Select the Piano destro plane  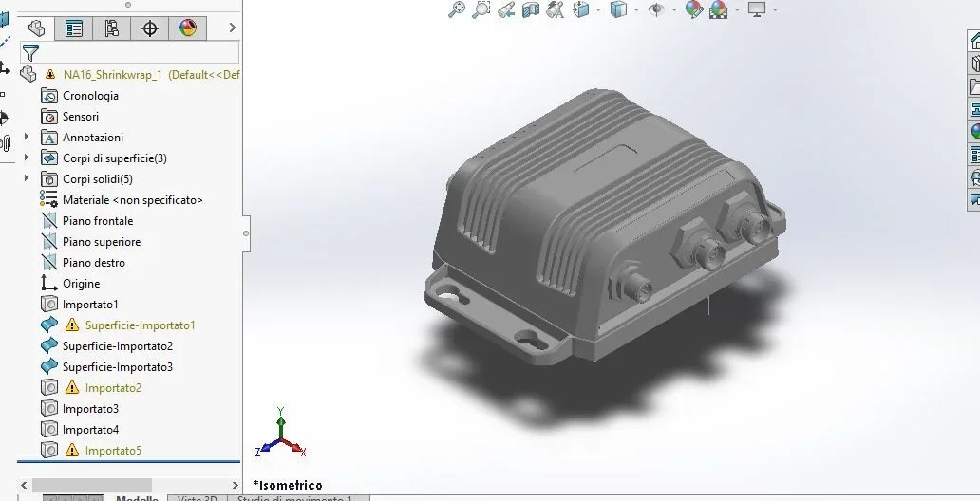pyautogui.click(x=94, y=263)
